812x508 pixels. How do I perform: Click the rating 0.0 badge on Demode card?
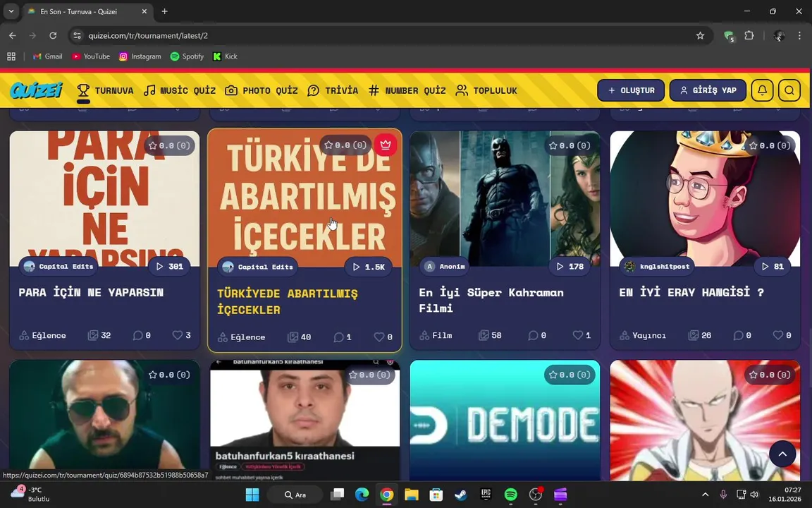point(570,375)
